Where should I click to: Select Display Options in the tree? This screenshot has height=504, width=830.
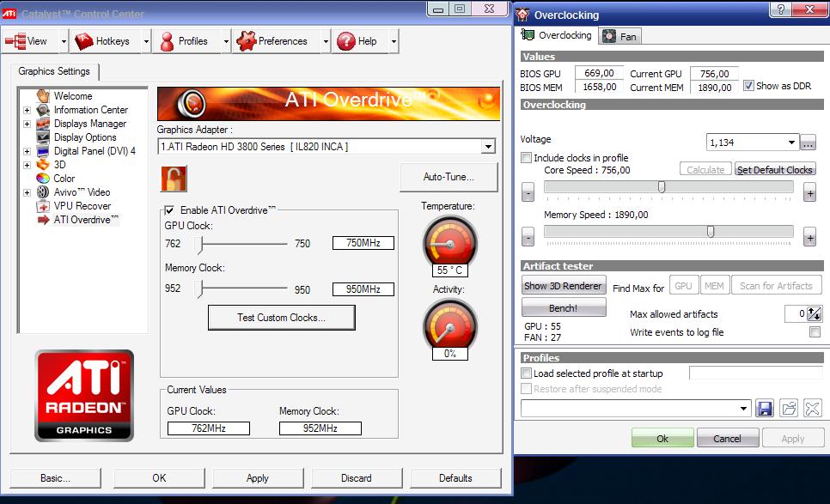click(85, 137)
